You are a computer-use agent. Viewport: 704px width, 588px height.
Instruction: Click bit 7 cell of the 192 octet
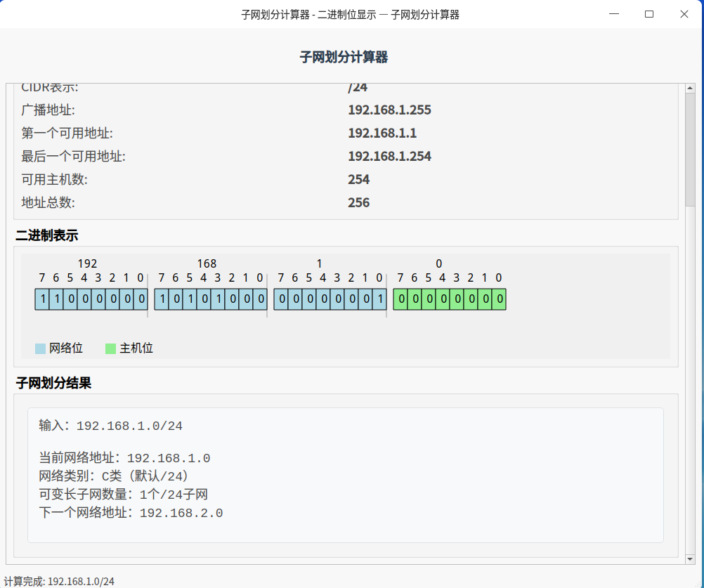tap(42, 299)
